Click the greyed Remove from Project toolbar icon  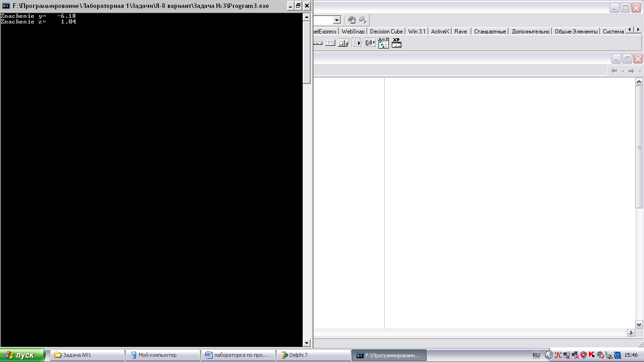click(x=363, y=20)
